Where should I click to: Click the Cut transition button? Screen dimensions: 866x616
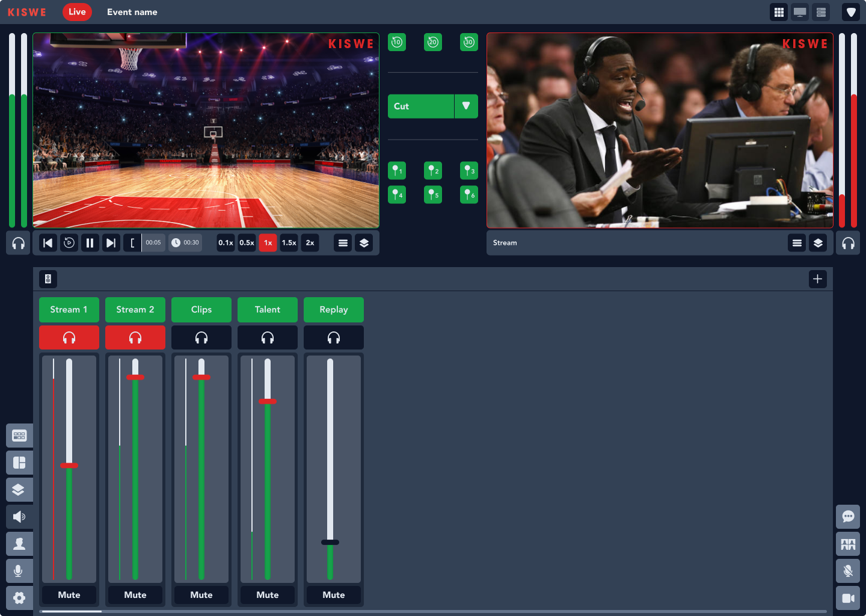pyautogui.click(x=421, y=106)
